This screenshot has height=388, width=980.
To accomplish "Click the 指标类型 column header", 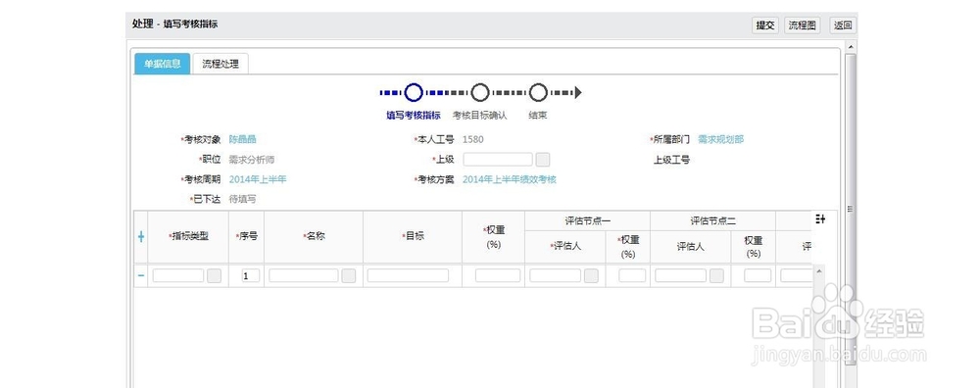I will [189, 237].
